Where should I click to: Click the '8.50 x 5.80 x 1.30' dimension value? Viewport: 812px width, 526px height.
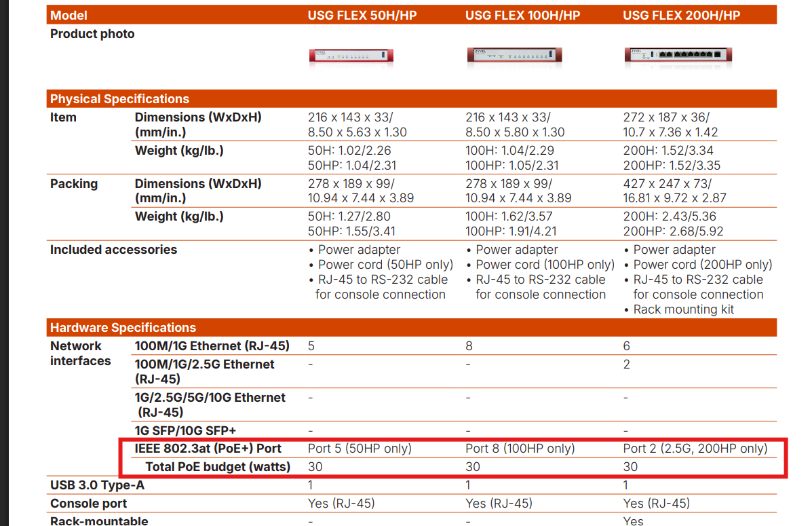point(515,132)
